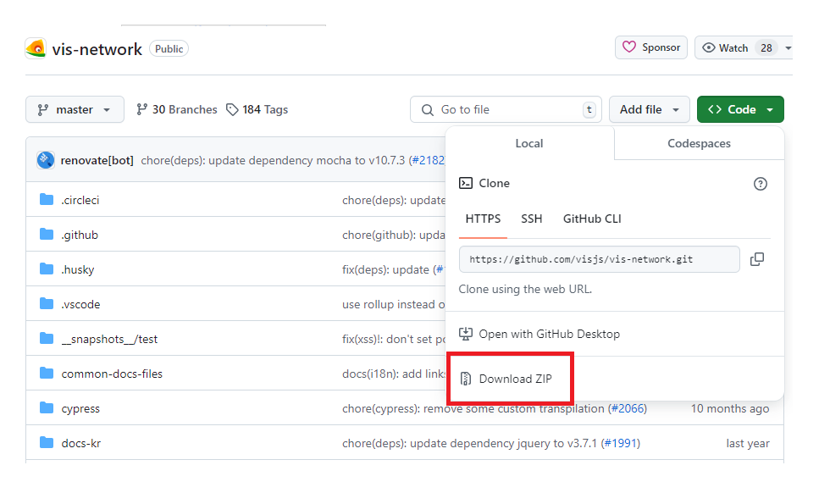Click the vis-network repository logo icon

[36, 48]
